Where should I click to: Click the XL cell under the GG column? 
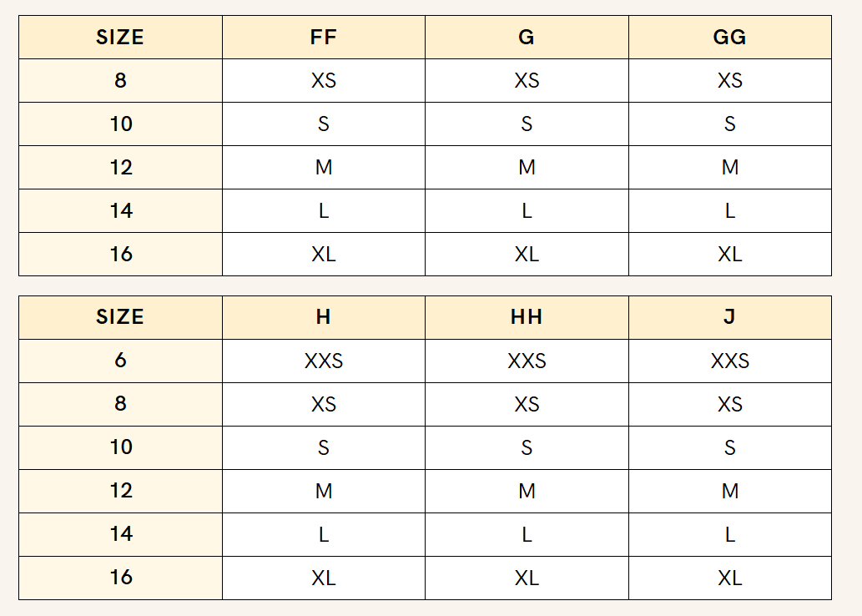point(729,255)
